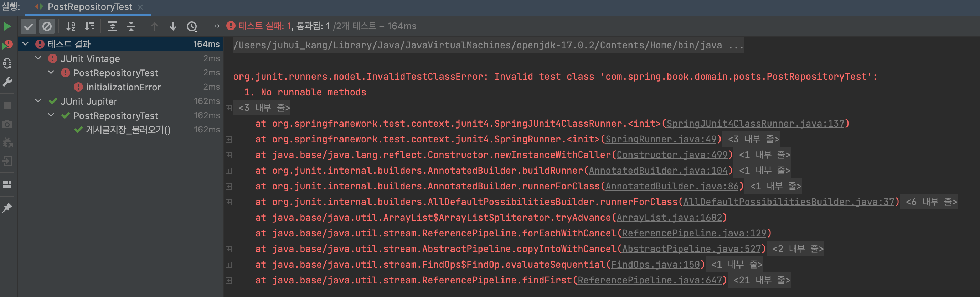Click the sidebar icon below the camera
980x297 pixels.
coord(7,142)
